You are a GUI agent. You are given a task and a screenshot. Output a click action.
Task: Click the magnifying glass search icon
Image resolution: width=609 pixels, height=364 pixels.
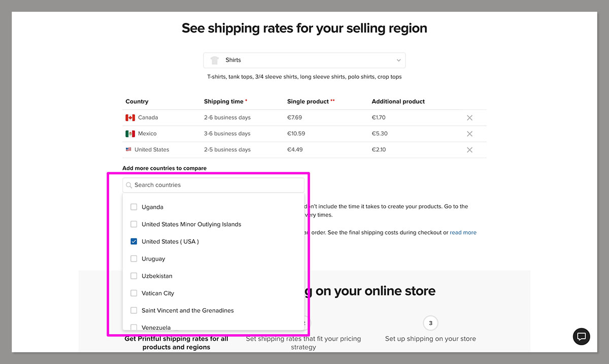click(128, 185)
